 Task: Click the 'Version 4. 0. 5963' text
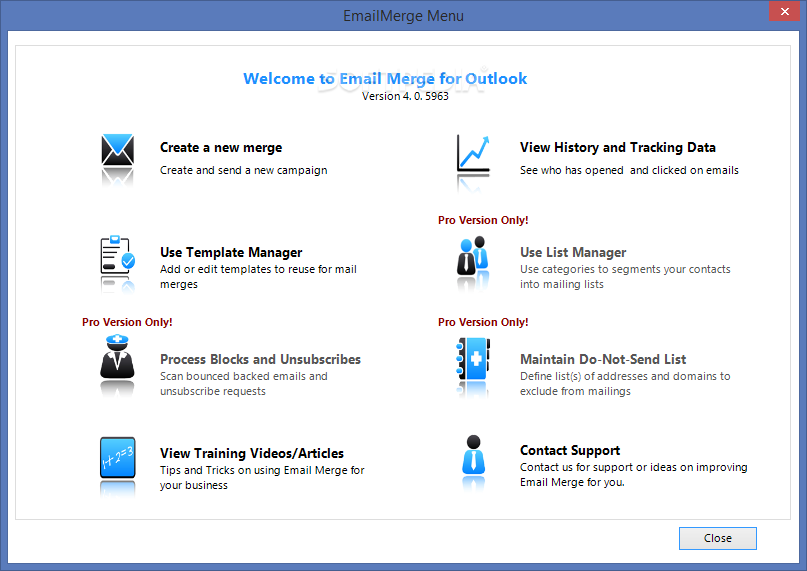pos(405,96)
